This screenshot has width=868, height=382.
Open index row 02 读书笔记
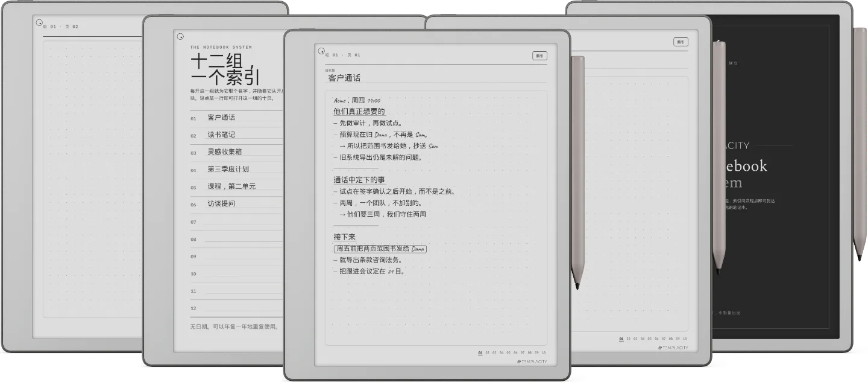click(x=236, y=135)
